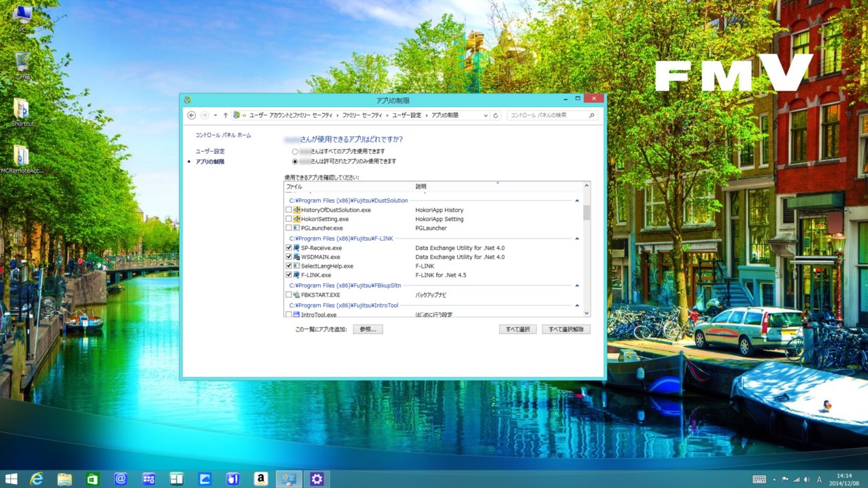
Task: Open the Windows Store taskbar icon
Action: [x=93, y=479]
